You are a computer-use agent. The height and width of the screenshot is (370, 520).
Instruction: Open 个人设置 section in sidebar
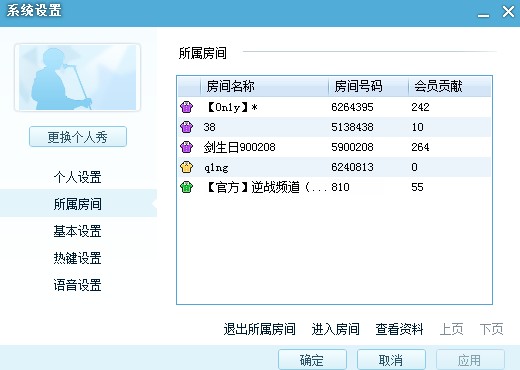pyautogui.click(x=77, y=177)
